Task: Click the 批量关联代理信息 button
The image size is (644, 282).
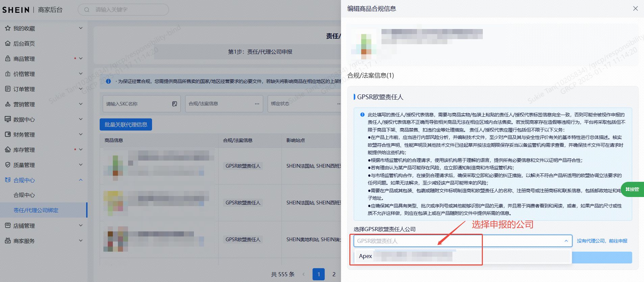Action: pyautogui.click(x=126, y=124)
